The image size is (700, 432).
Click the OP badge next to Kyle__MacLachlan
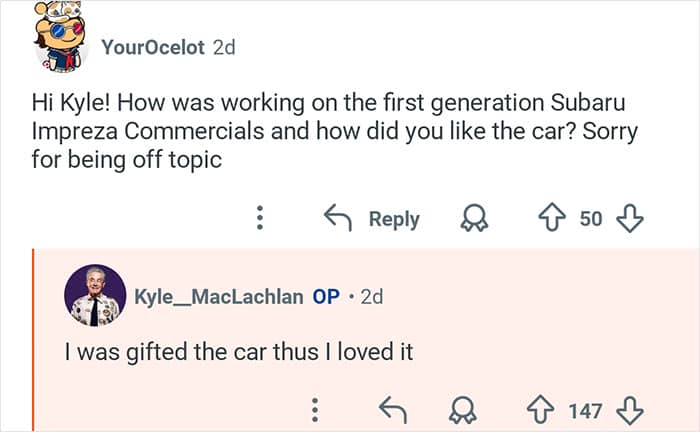point(326,297)
